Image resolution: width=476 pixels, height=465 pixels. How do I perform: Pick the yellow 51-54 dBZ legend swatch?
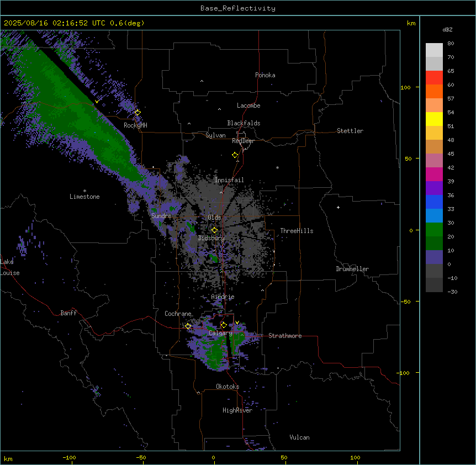click(434, 119)
